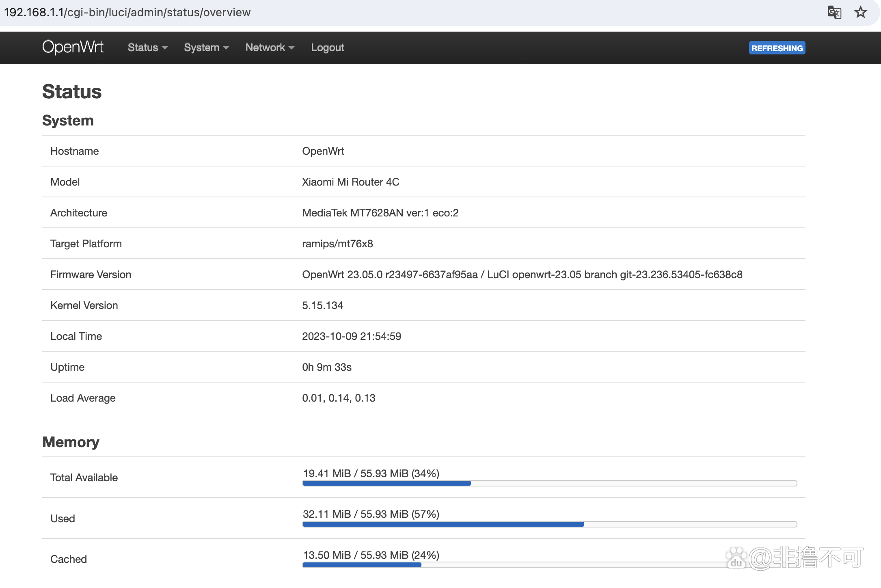Select the firmware version string OpenWrt 23.05.0

[x=522, y=275]
